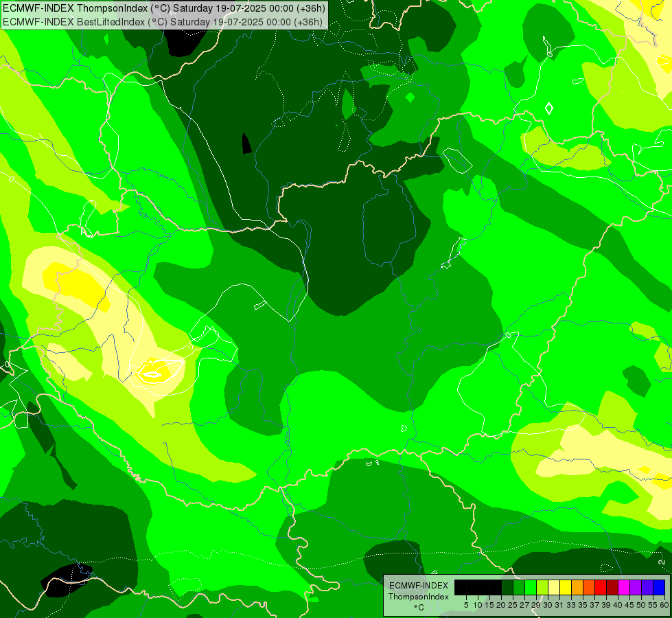Screen dimensions: 672x618
Task: Click the purple 45-50 legend swatch
Action: pyautogui.click(x=636, y=587)
